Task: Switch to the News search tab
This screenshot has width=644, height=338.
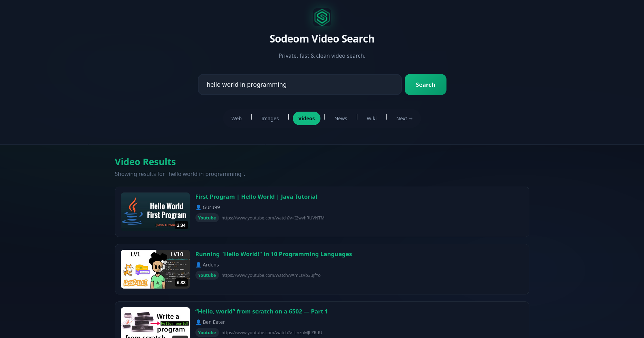Action: [340, 118]
